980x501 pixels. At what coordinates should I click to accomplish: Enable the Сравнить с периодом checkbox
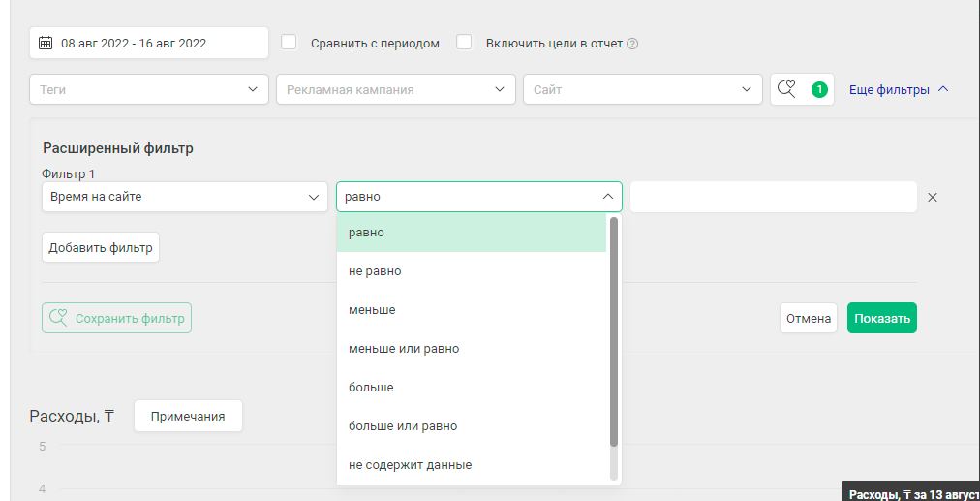point(289,42)
